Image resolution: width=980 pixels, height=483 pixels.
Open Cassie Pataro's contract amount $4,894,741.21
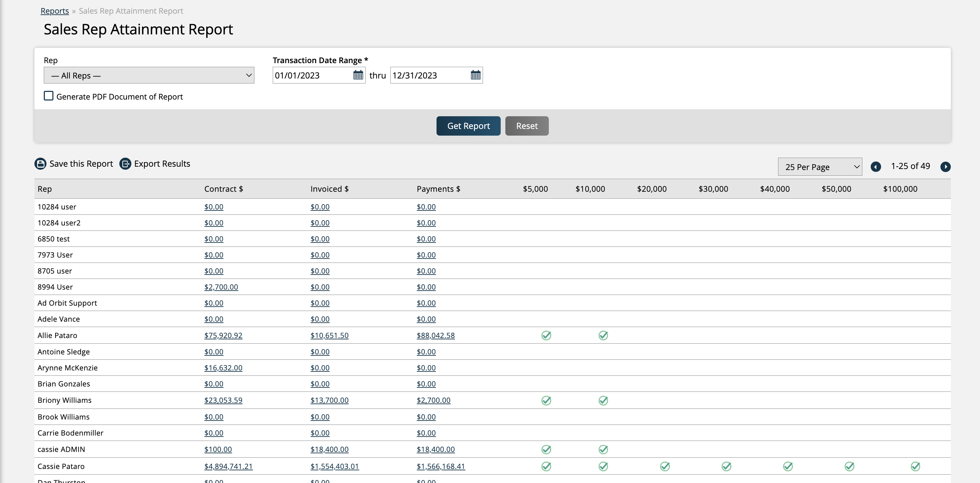[228, 466]
